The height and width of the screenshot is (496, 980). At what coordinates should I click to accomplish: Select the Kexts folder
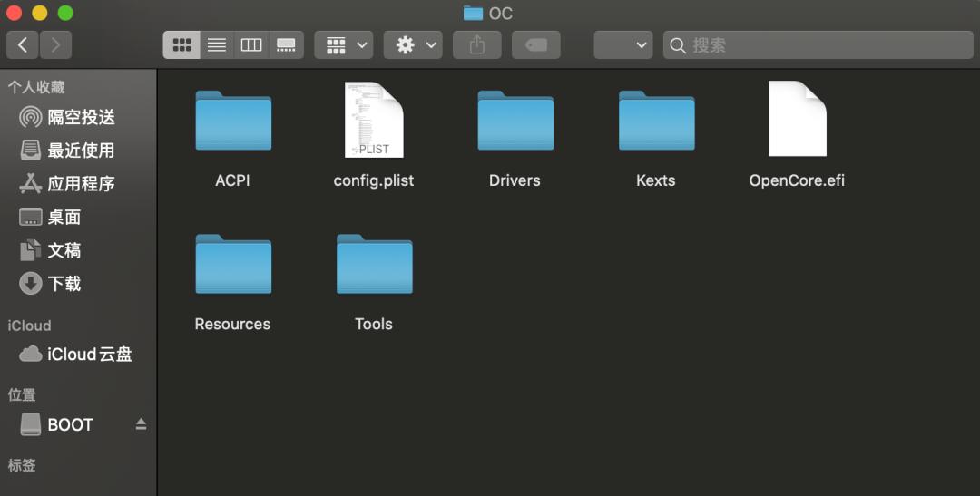click(x=656, y=121)
